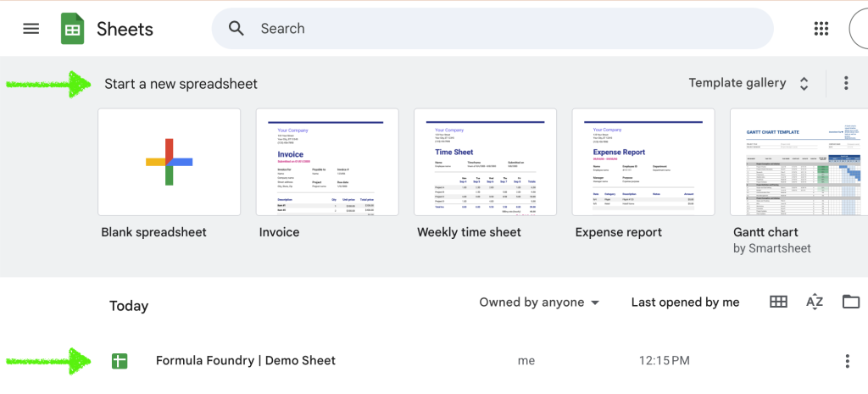Open the Google apps grid launcher
Screen dimensions: 868x394
(x=821, y=29)
